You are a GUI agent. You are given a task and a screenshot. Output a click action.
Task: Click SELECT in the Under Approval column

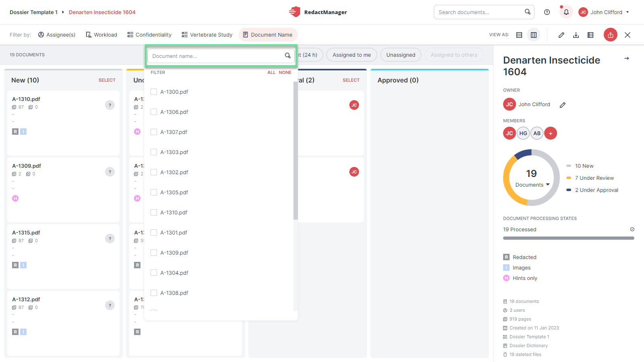click(351, 80)
